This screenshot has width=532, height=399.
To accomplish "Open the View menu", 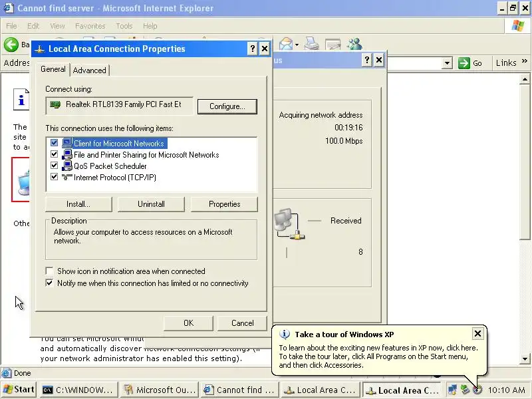I will [x=57, y=26].
